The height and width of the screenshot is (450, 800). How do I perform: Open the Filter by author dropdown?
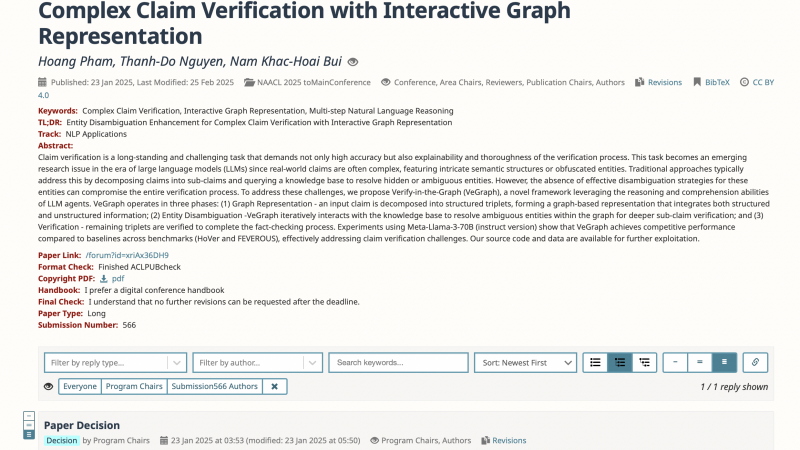(258, 363)
